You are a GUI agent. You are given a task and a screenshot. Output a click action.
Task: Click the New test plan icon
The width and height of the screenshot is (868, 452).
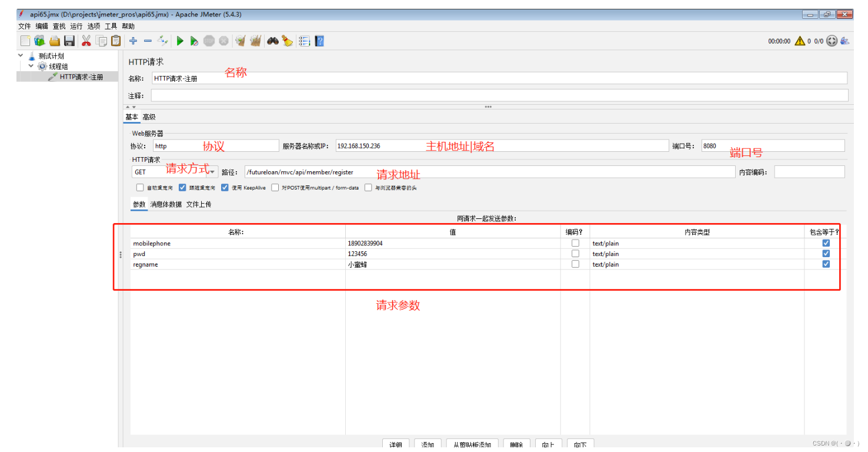coord(25,41)
